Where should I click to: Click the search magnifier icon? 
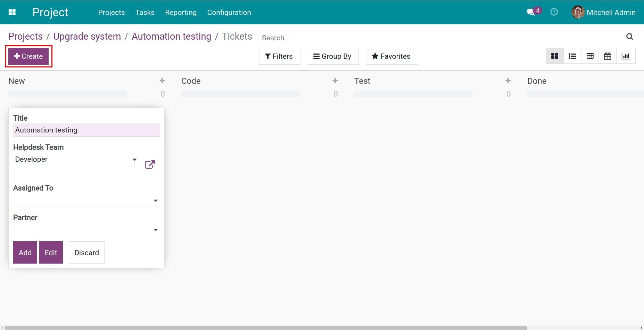click(629, 37)
